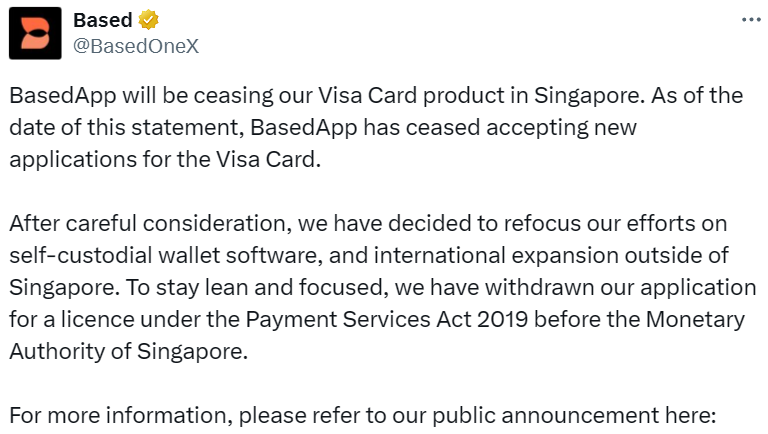Click 'applications for the Visa Card' line
This screenshot has width=768, height=434.
tap(165, 160)
